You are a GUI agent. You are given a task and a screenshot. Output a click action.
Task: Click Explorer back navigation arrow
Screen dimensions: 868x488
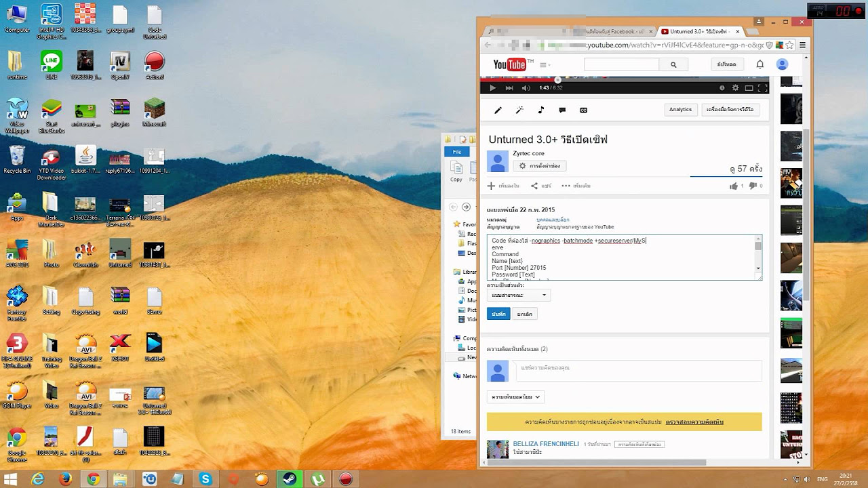[x=453, y=207]
